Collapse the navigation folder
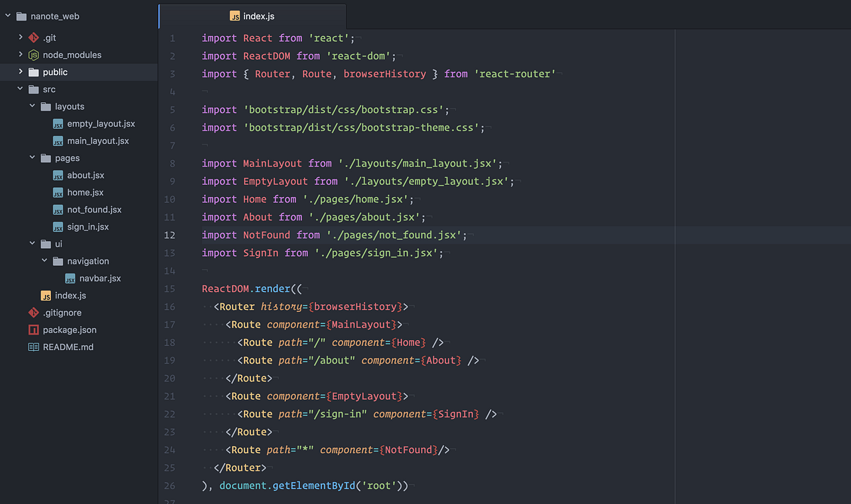 pos(44,261)
